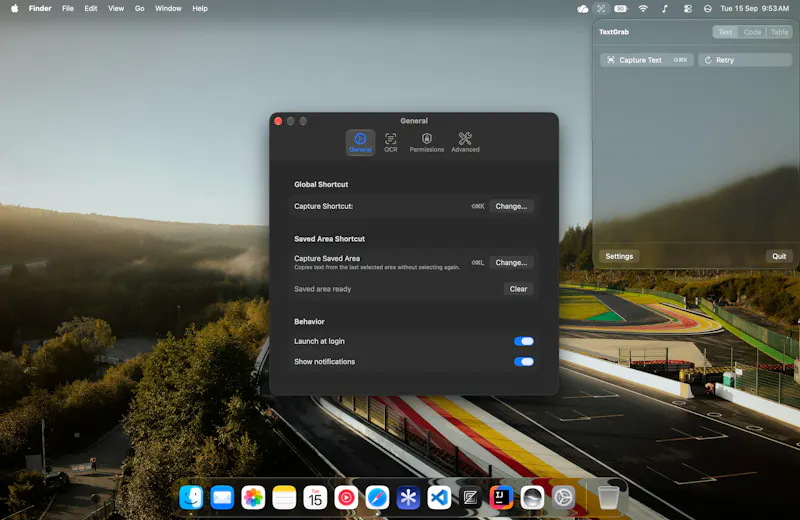Change the Capture Saved Area shortcut

tap(511, 262)
